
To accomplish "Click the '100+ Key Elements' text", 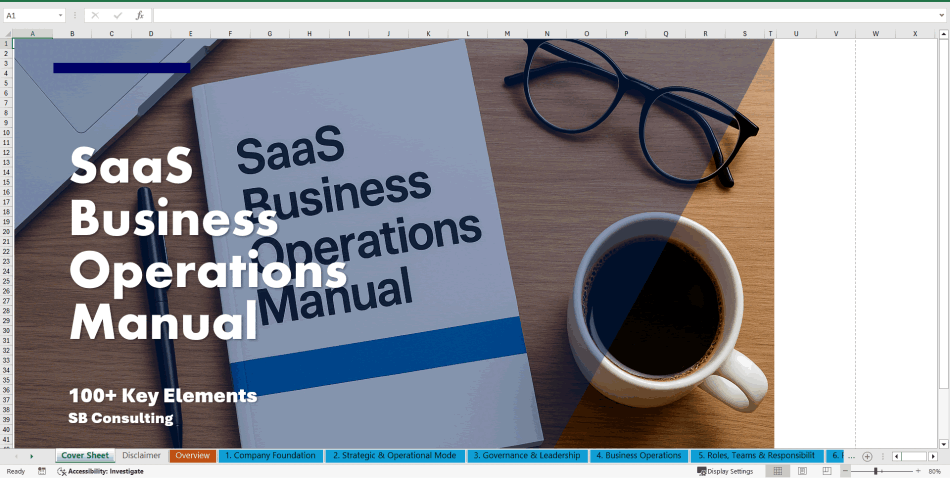I will click(163, 396).
